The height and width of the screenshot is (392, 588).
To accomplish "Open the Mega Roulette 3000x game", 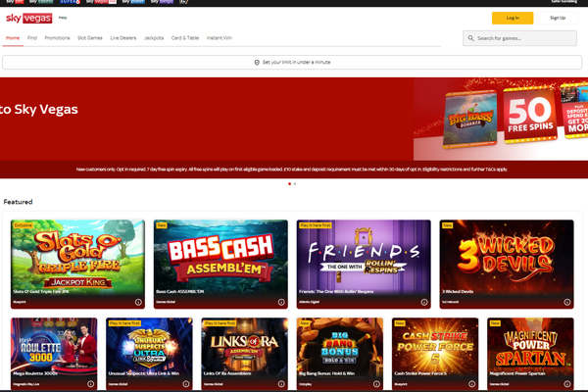I will click(54, 354).
